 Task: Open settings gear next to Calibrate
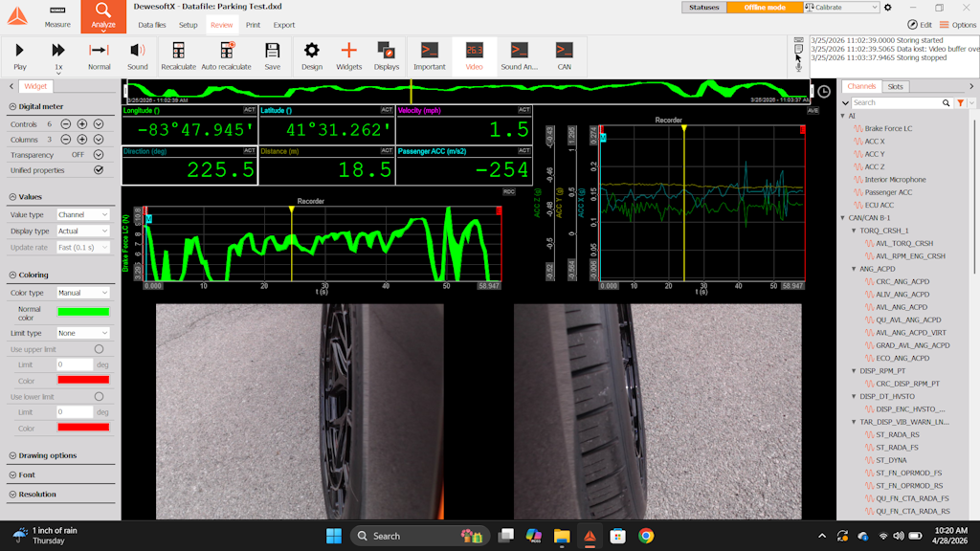click(x=887, y=8)
